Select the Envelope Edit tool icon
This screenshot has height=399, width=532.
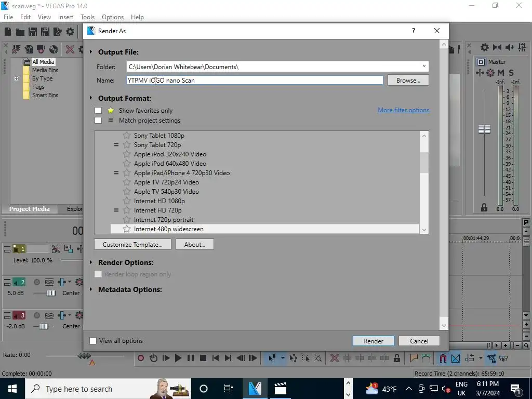coord(293,358)
